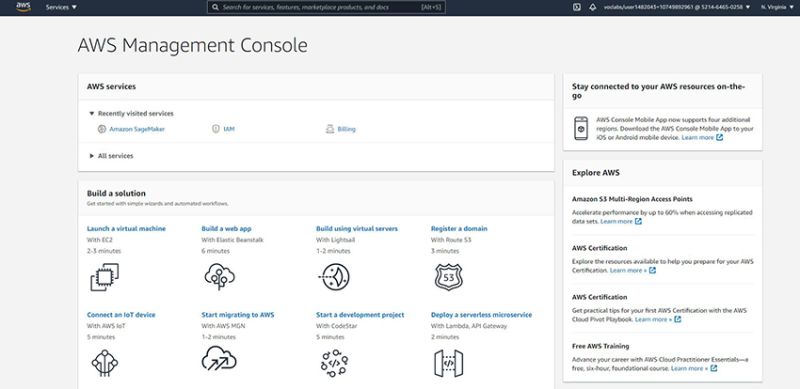The height and width of the screenshot is (389, 800).
Task: Open Build using virtual servers link
Action: (357, 229)
